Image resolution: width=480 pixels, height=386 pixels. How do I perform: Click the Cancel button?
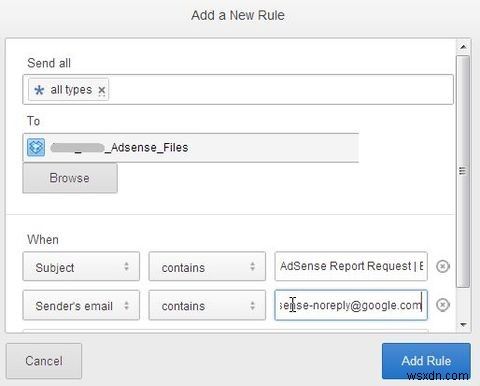coord(44,361)
